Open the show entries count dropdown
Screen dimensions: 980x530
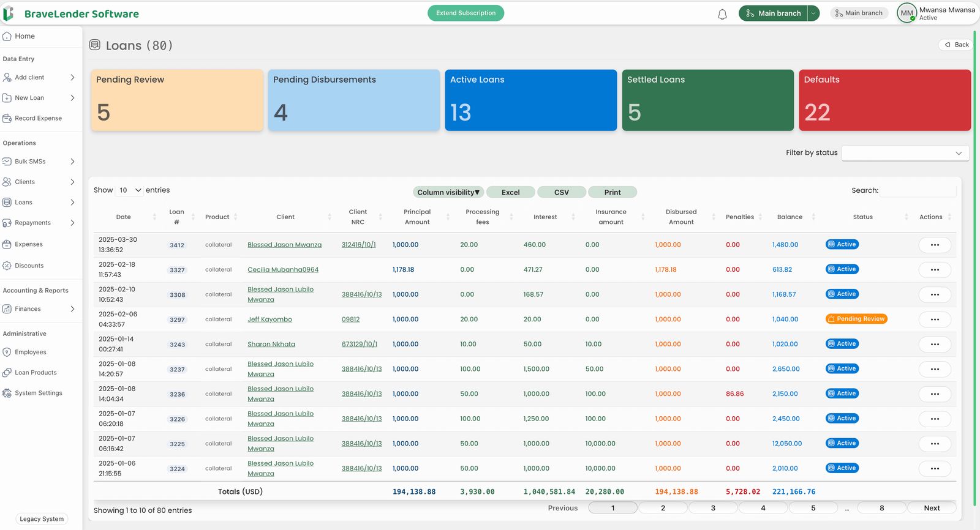[130, 190]
